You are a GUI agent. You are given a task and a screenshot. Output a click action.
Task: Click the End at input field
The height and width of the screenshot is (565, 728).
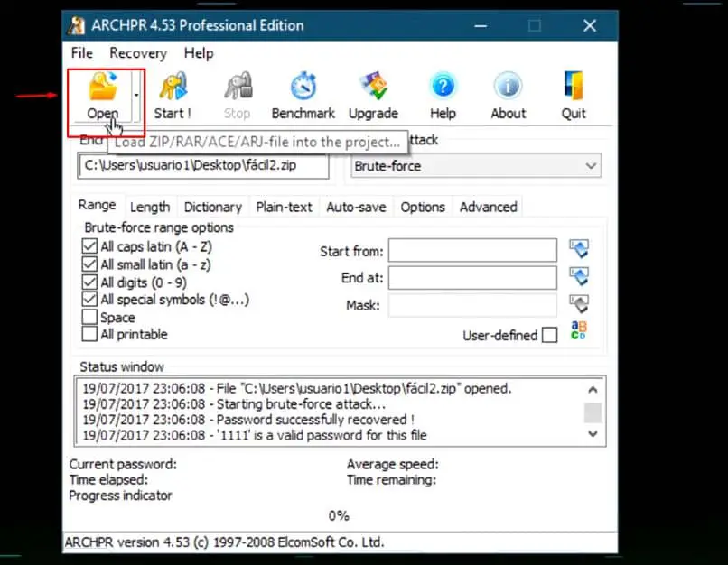pyautogui.click(x=472, y=277)
